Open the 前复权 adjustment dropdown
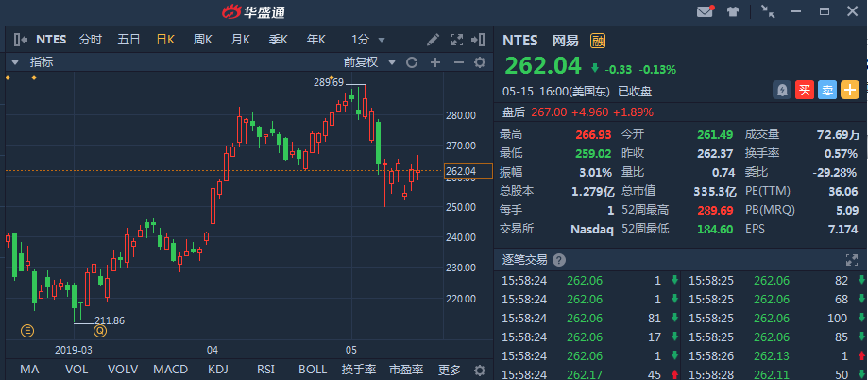The height and width of the screenshot is (380, 868). pyautogui.click(x=367, y=62)
